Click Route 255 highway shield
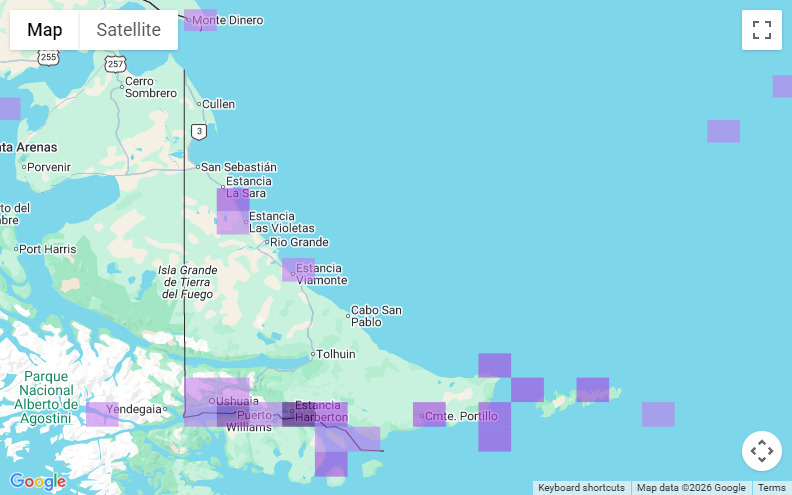Viewport: 792px width, 495px height. tap(49, 58)
